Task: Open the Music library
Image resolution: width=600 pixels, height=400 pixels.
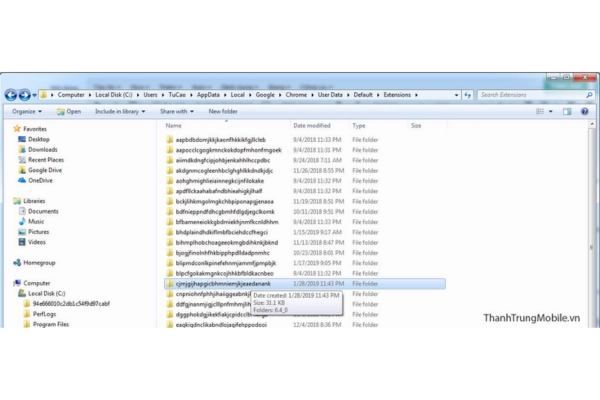Action: [x=36, y=222]
